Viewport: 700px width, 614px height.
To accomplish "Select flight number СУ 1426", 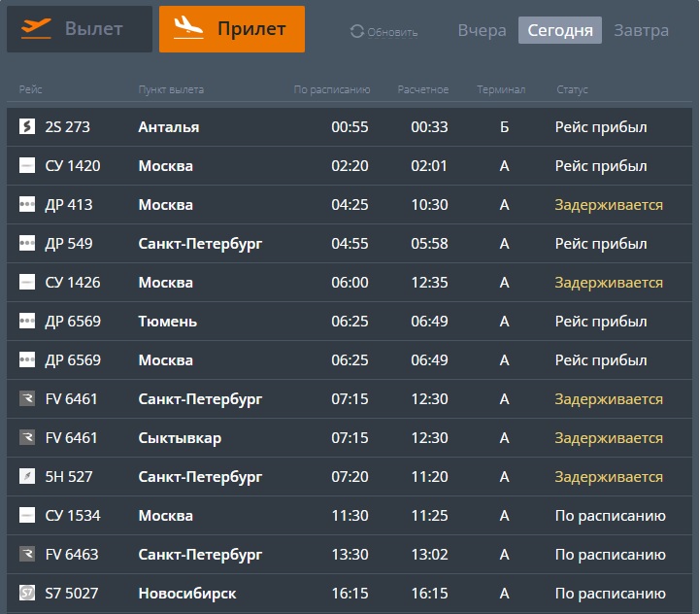I will [x=73, y=283].
